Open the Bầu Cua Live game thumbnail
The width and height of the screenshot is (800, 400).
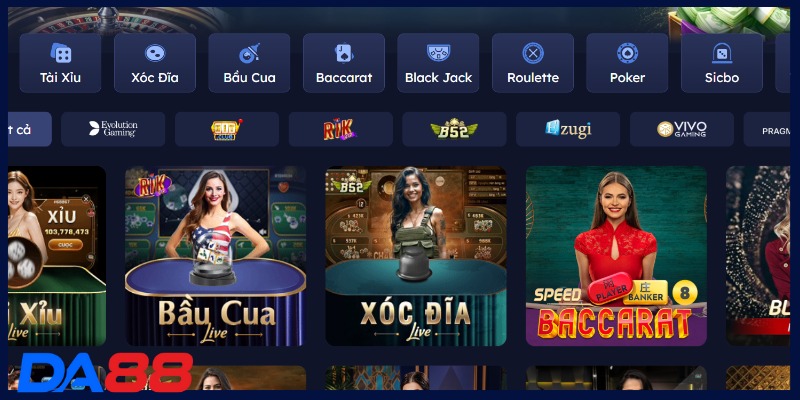click(x=215, y=256)
